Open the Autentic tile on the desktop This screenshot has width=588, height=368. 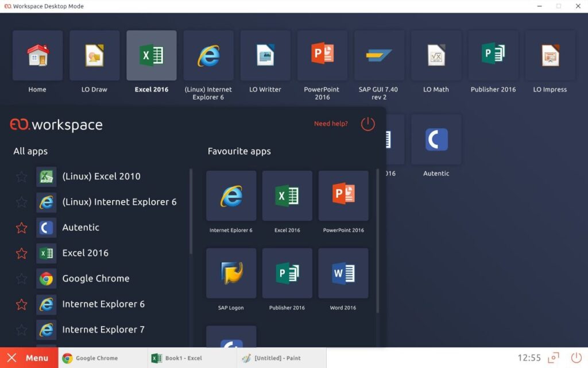pyautogui.click(x=436, y=139)
